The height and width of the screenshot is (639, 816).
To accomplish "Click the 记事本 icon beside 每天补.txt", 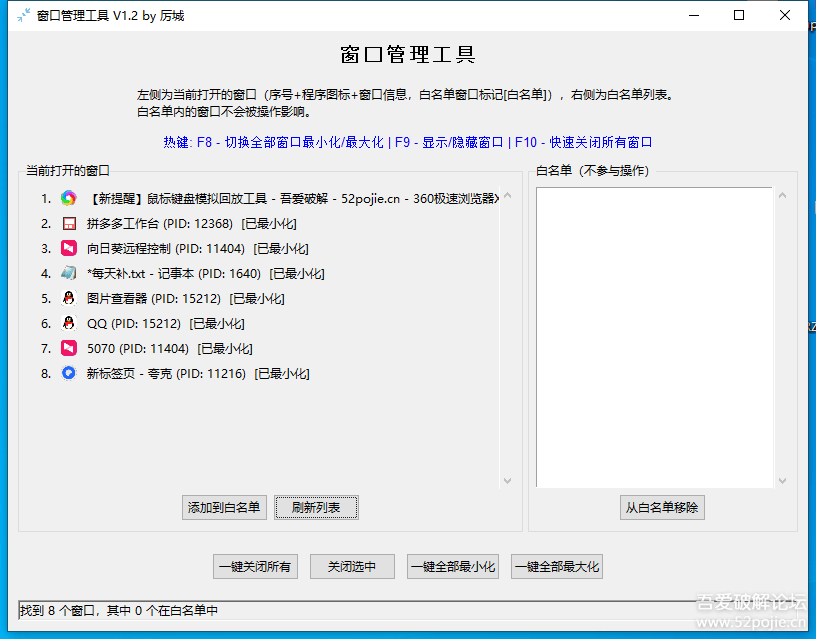I will pos(66,273).
